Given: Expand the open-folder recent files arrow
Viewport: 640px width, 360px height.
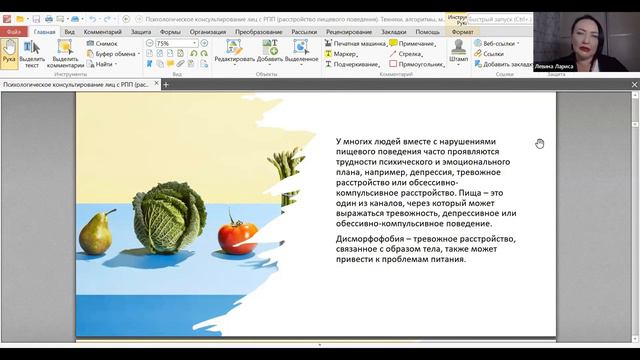Looking at the screenshot, I should coord(27,19).
